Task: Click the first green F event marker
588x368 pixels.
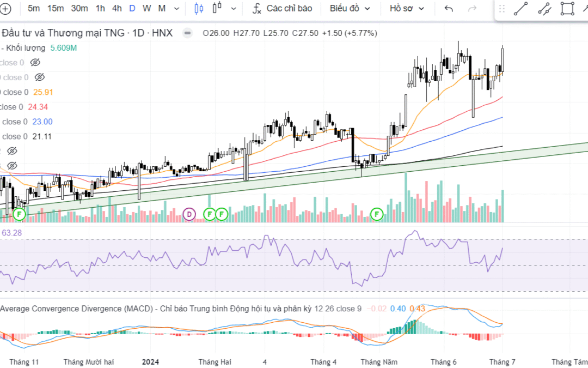Action: coord(20,214)
